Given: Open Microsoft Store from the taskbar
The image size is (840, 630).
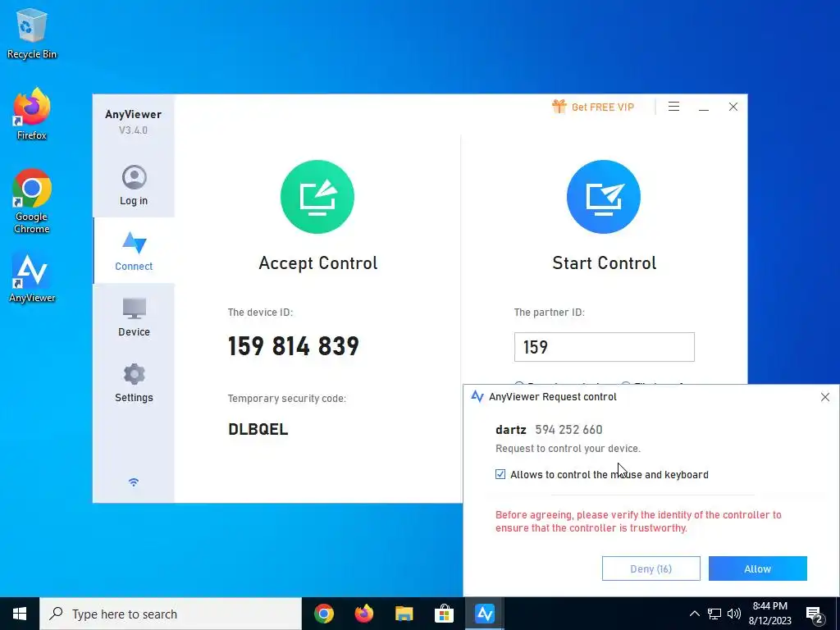Looking at the screenshot, I should (444, 614).
